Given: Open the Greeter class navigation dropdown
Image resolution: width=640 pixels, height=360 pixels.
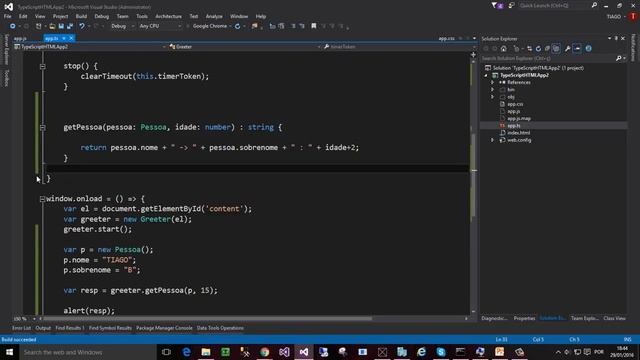Looking at the screenshot, I should click(245, 47).
